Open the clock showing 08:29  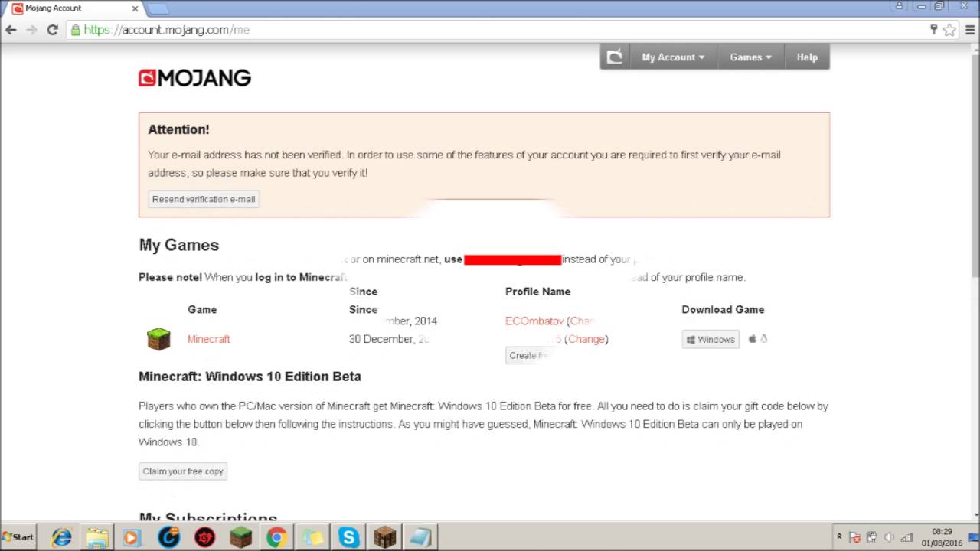pos(942,537)
